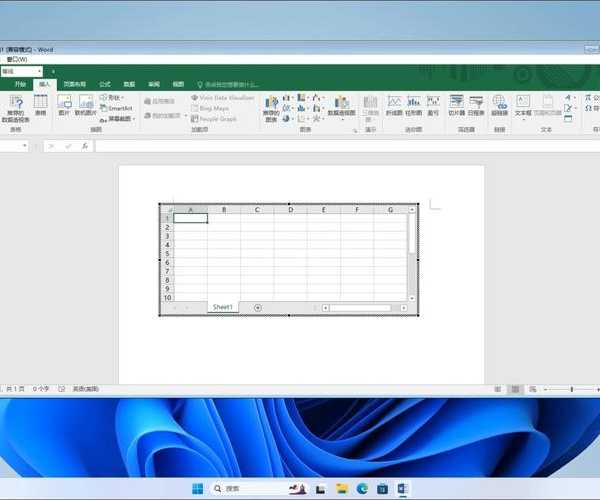Click the PivotTable (数据透视表) icon
This screenshot has width=600, height=500.
click(15, 103)
